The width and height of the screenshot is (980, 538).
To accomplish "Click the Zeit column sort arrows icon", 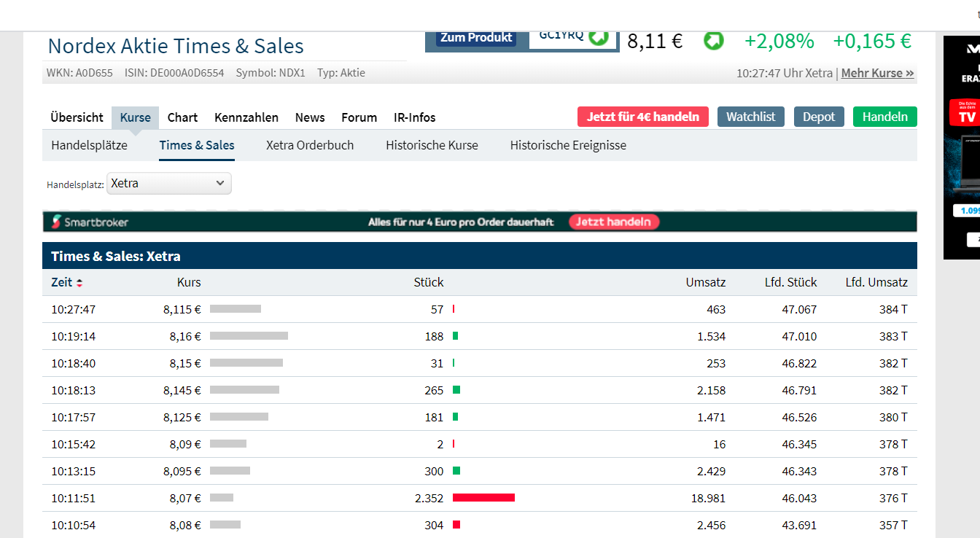I will coord(79,283).
